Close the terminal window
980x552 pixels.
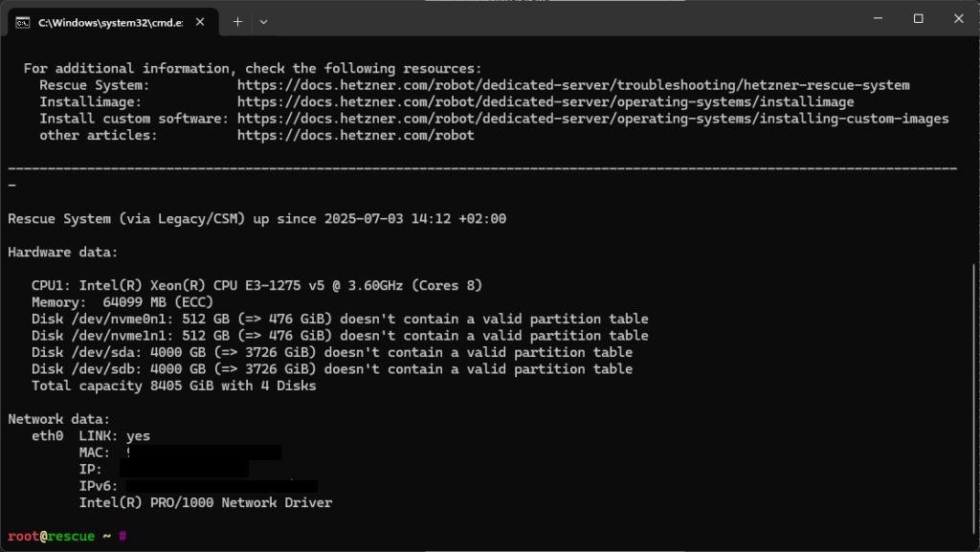coord(959,18)
